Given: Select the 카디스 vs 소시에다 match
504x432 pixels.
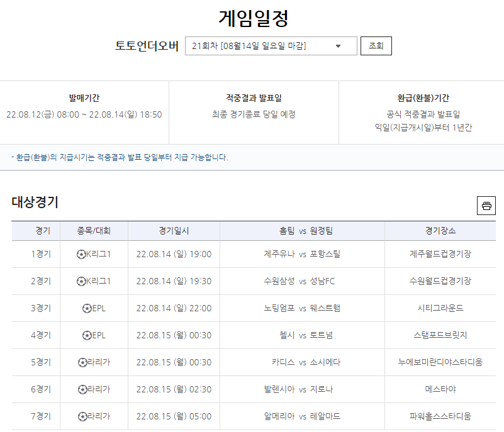Looking at the screenshot, I should coord(306,362).
